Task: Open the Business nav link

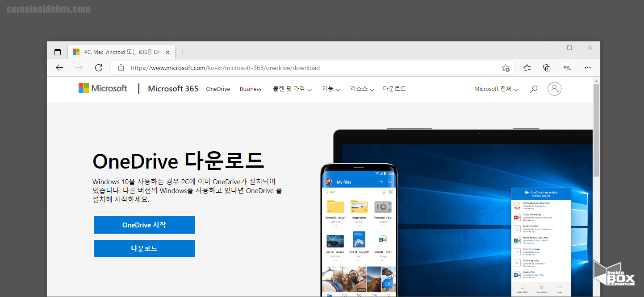Action: (251, 89)
